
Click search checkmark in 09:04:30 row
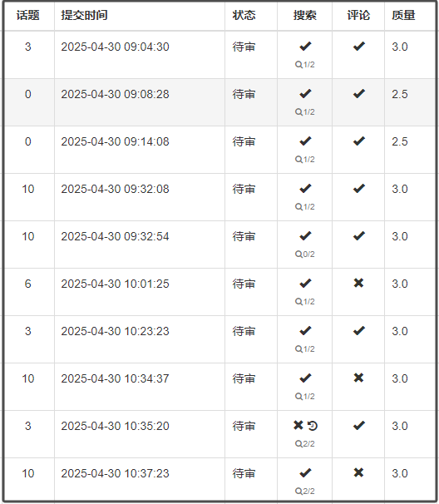pos(305,47)
